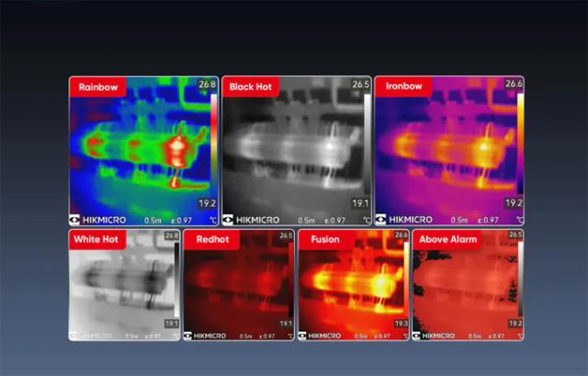
Task: Click the HIKMICRO logo icon in Redhot image
Action: pos(188,336)
